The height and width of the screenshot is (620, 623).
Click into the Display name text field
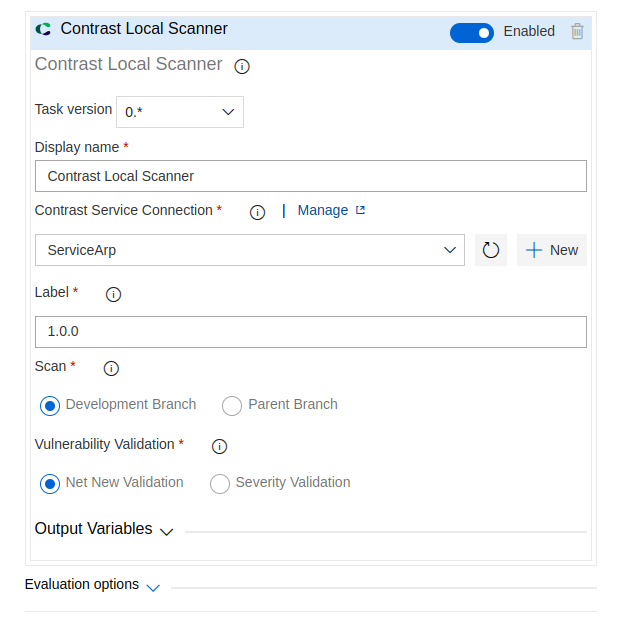point(310,176)
